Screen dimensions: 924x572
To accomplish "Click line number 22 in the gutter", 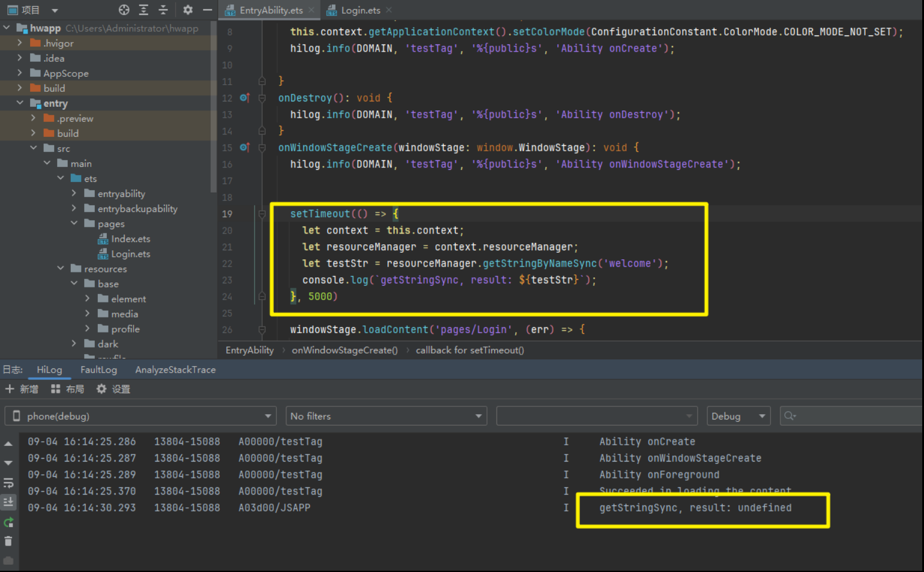I will pos(227,263).
